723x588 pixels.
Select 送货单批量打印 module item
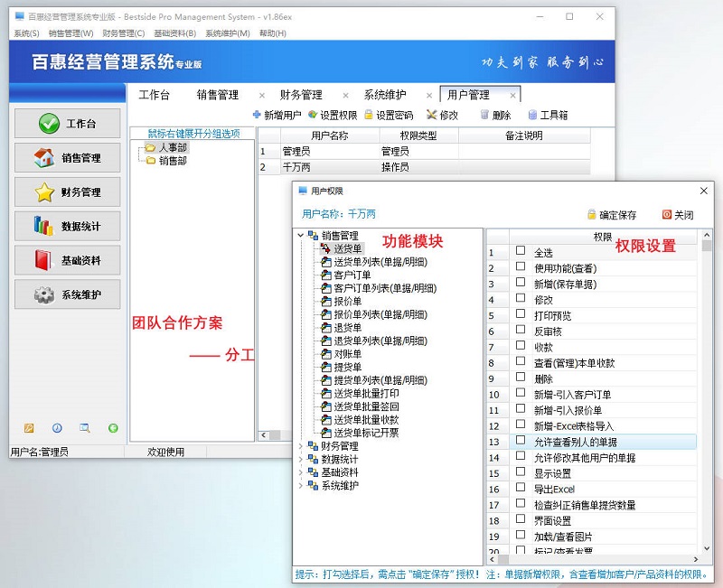[x=360, y=394]
